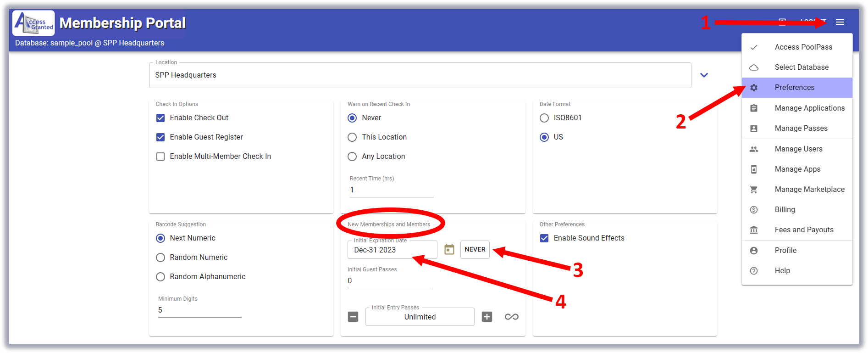The image size is (868, 353).
Task: Click the infinity icon for unlimited passes
Action: coord(511,317)
